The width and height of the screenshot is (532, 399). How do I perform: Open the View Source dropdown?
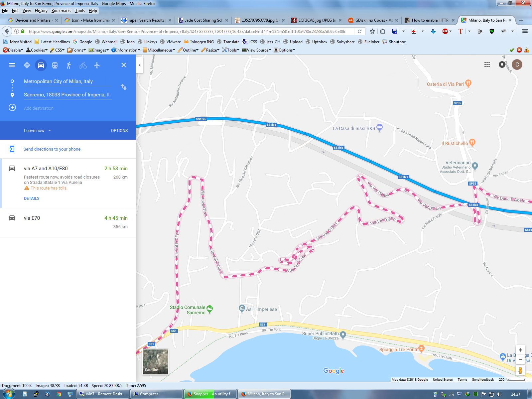256,50
